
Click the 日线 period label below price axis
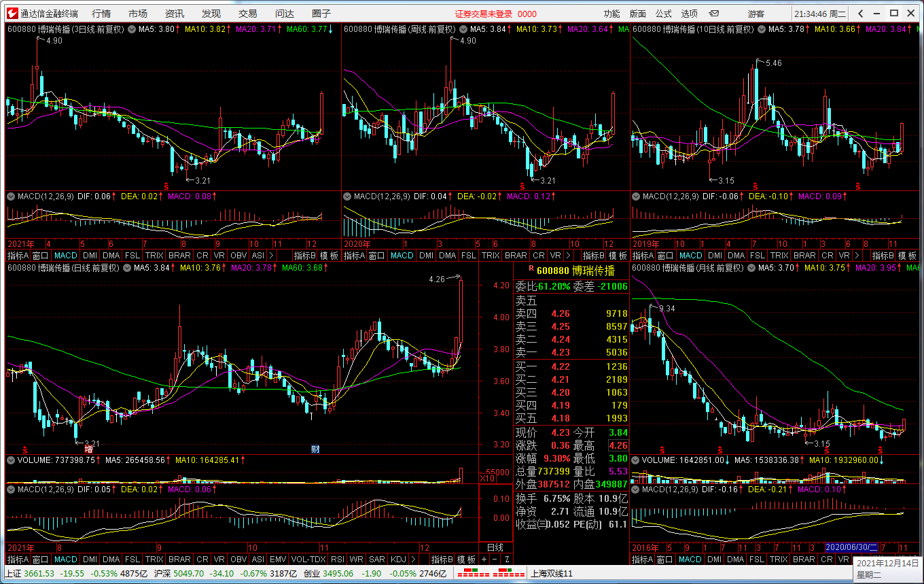(x=495, y=547)
